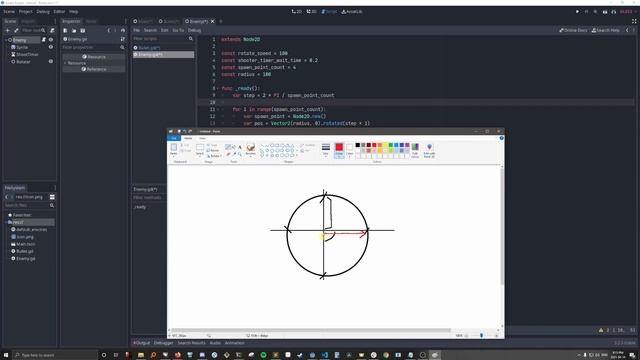The width and height of the screenshot is (640, 360).
Task: Open the Output bottom panel
Action: (142, 343)
